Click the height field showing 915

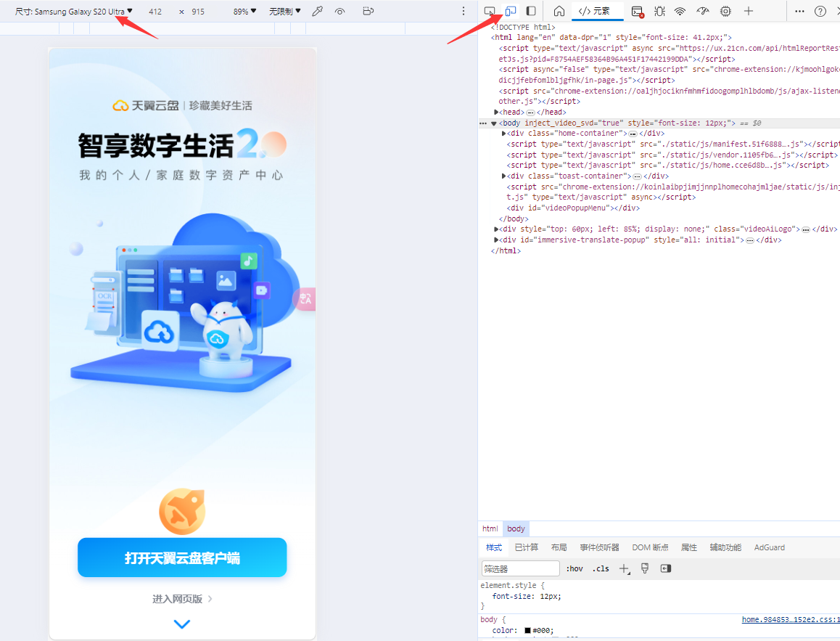[x=198, y=12]
